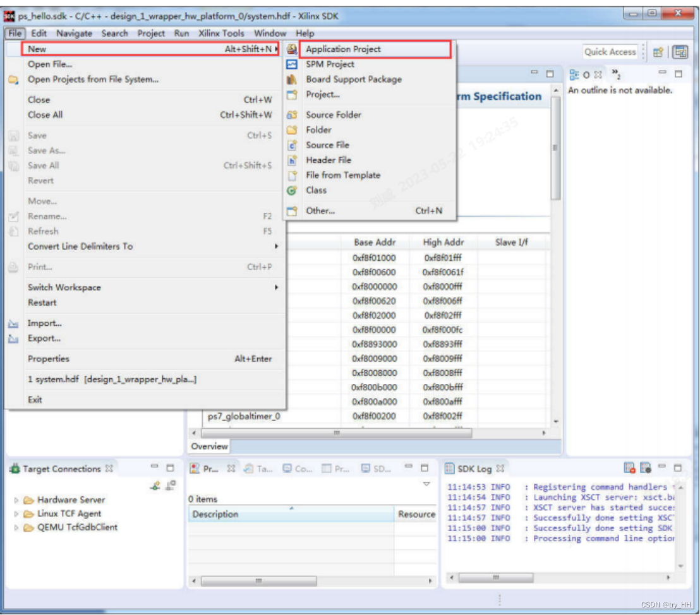Click the Import icon in File menu
Viewport: 700px width, 615px height.
click(13, 323)
